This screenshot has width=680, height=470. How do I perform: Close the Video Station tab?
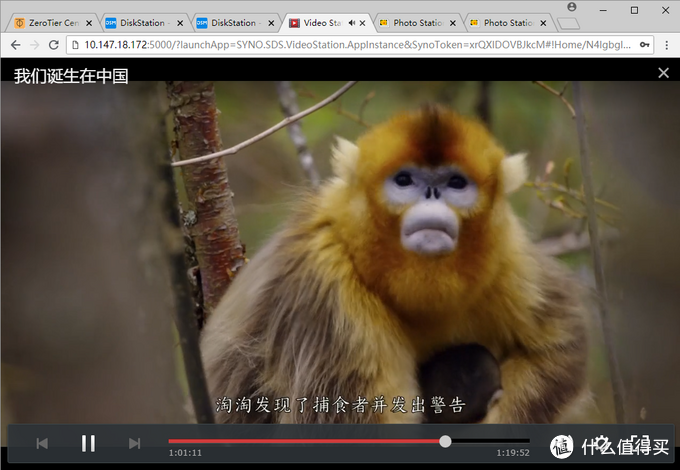coord(363,23)
